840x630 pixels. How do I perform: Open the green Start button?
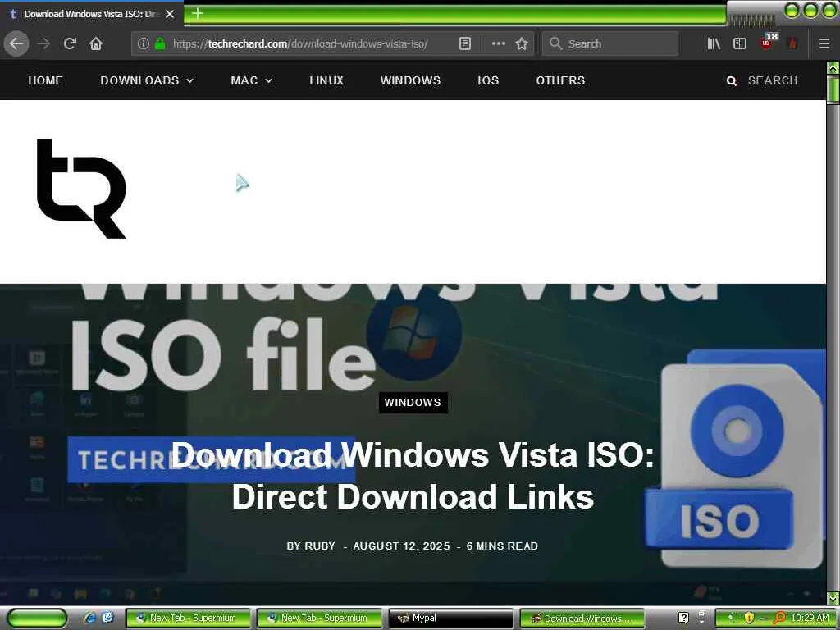click(36, 619)
